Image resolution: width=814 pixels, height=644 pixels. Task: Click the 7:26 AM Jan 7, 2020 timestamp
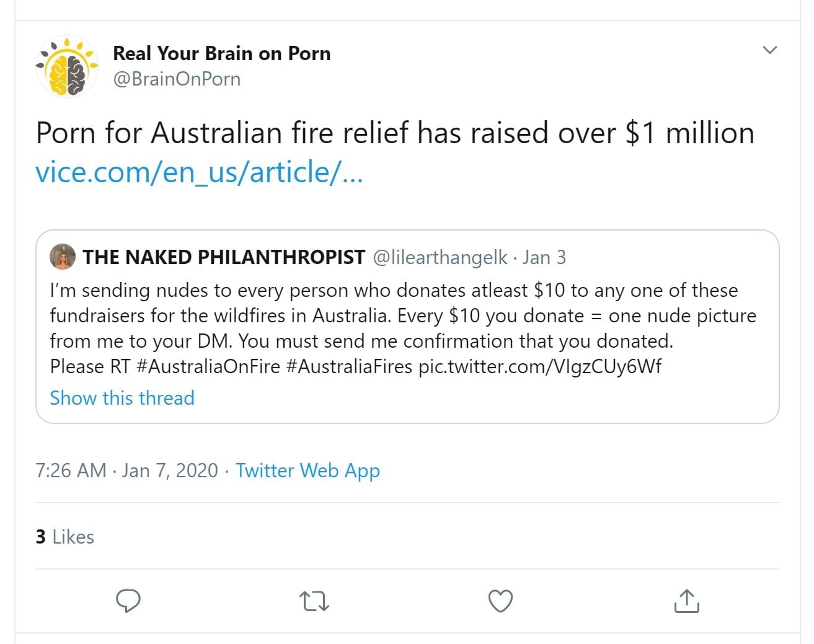click(127, 470)
